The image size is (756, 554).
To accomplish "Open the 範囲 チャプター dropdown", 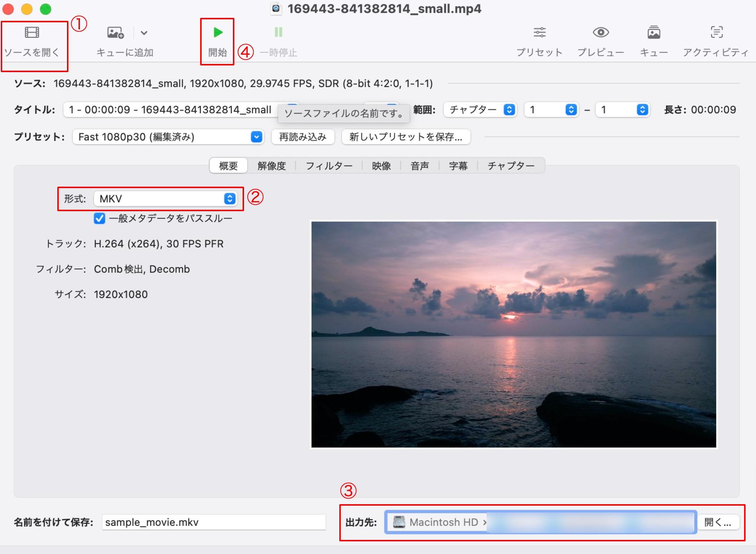I will (480, 110).
